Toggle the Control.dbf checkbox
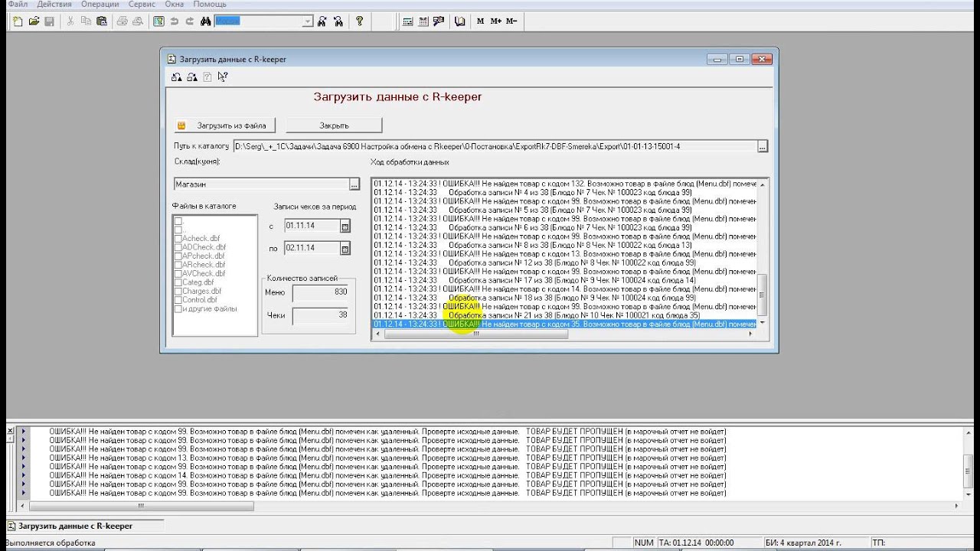Screen dimensions: 980x551 (x=178, y=300)
